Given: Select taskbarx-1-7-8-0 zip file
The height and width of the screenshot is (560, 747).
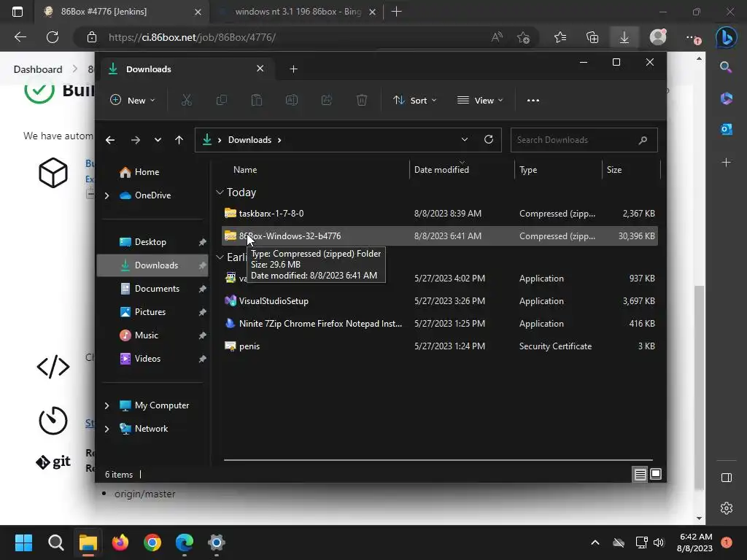Looking at the screenshot, I should pos(440,214).
